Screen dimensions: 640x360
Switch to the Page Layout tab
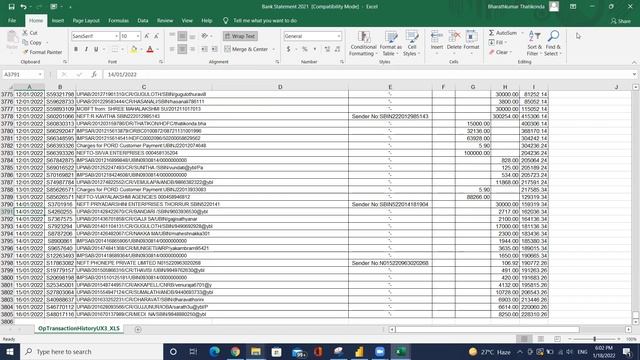pyautogui.click(x=86, y=20)
